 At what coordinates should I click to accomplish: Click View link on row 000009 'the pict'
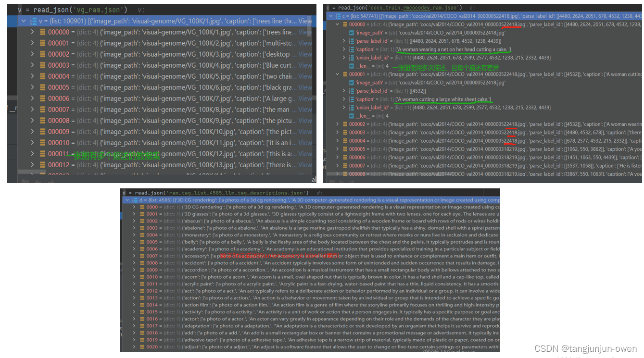coord(305,132)
